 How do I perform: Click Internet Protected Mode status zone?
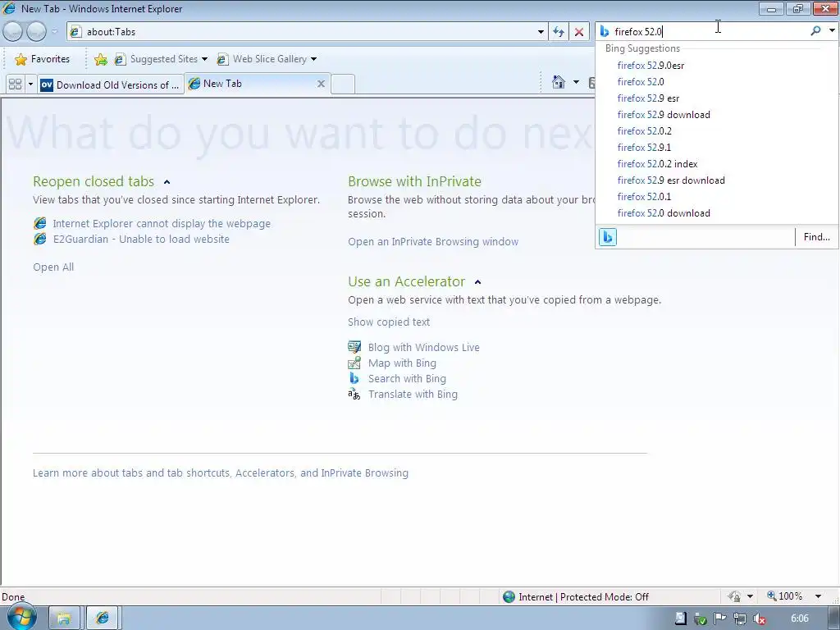click(577, 597)
